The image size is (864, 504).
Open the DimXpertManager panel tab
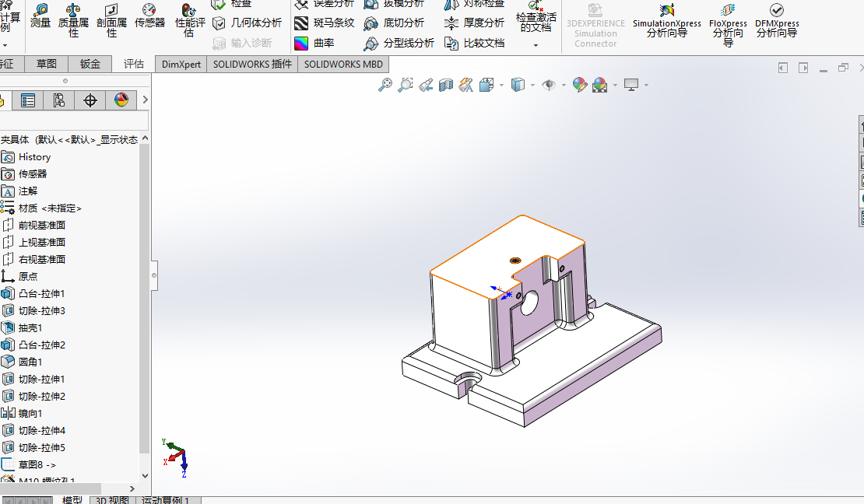click(x=90, y=100)
